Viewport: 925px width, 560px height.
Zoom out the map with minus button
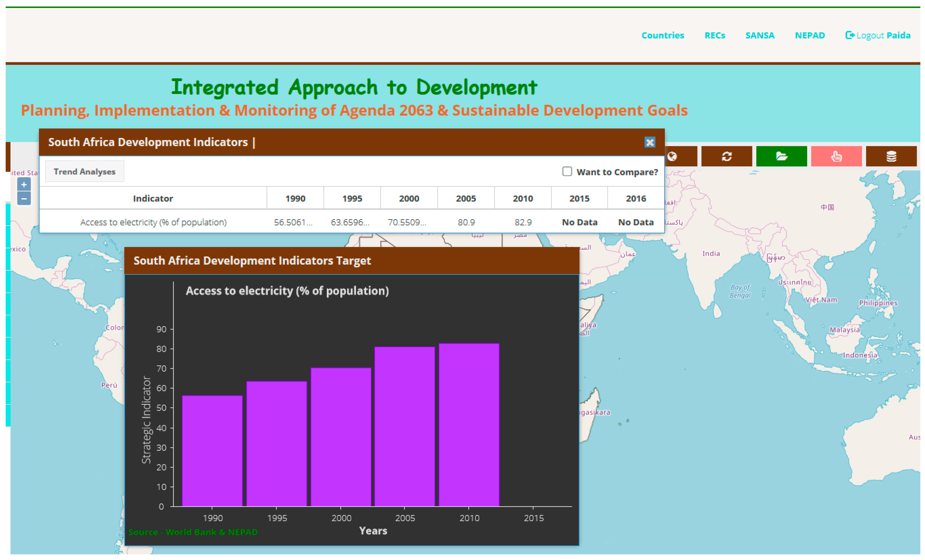click(x=24, y=198)
